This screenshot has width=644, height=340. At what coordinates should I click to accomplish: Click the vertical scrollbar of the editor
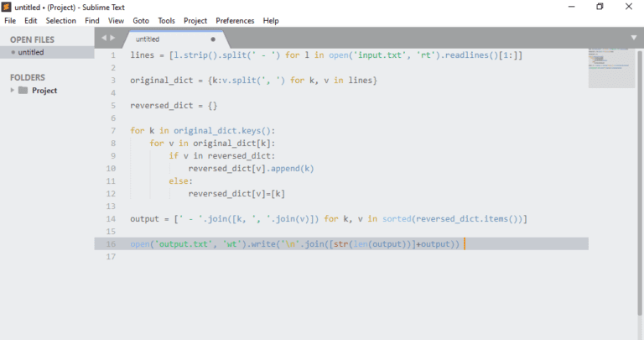640,183
